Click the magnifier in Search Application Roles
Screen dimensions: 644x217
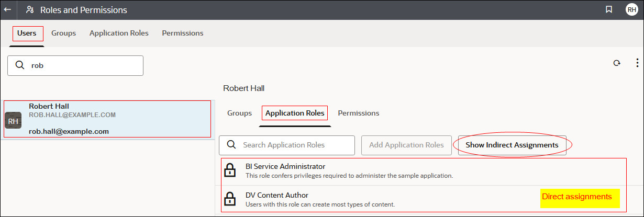click(x=231, y=145)
